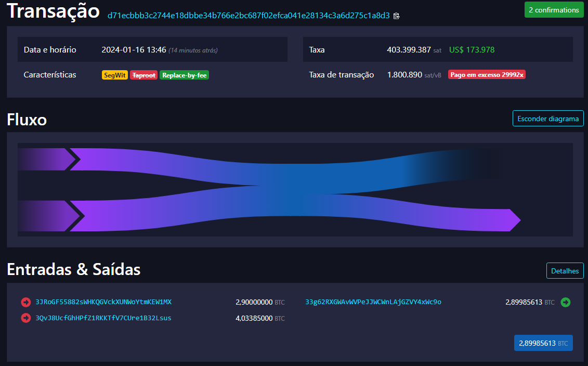Click red arrow beside the 3JRoGF55882 input
588x366 pixels.
25,302
